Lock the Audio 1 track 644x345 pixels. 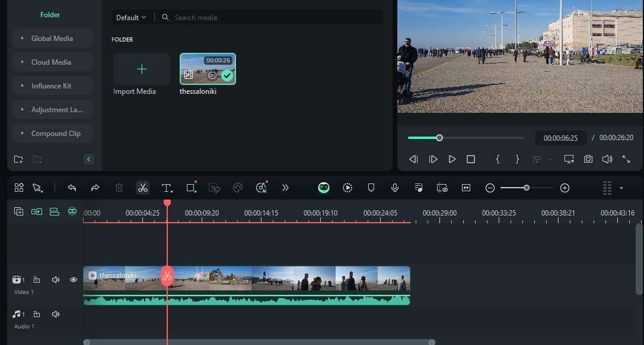[37, 314]
